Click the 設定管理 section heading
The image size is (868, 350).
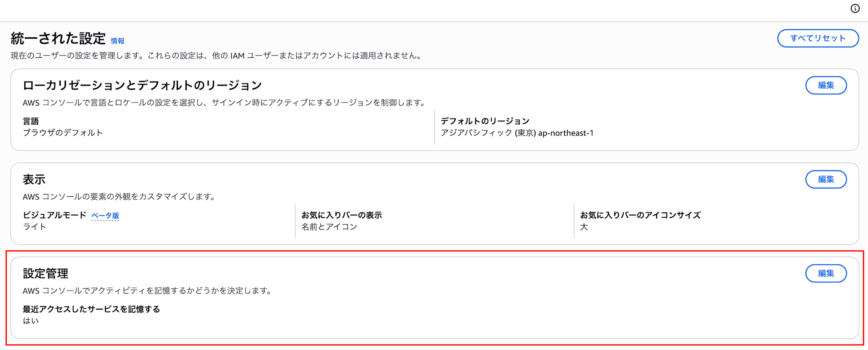tap(46, 274)
